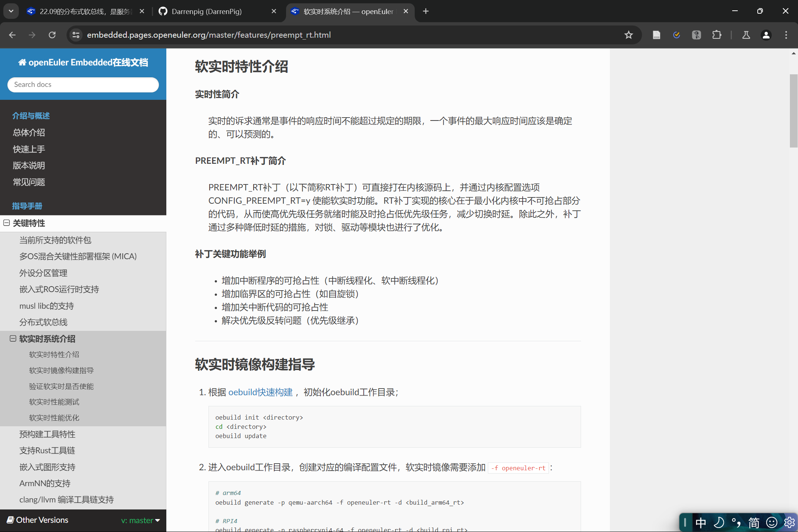
Task: Toggle IME Chinese/English mode indicator
Action: 700,522
